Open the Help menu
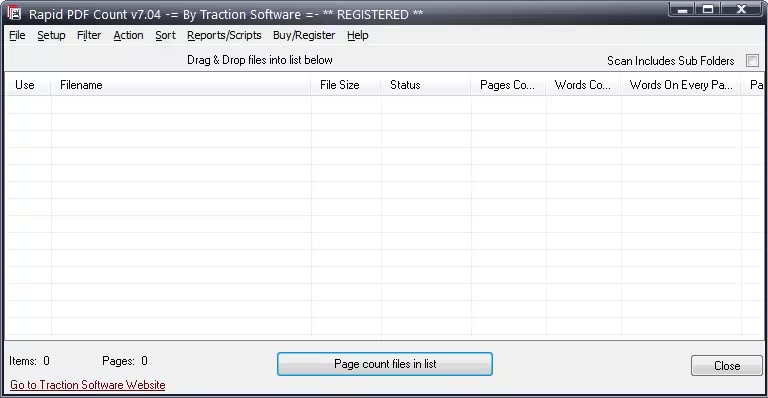 pyautogui.click(x=358, y=35)
